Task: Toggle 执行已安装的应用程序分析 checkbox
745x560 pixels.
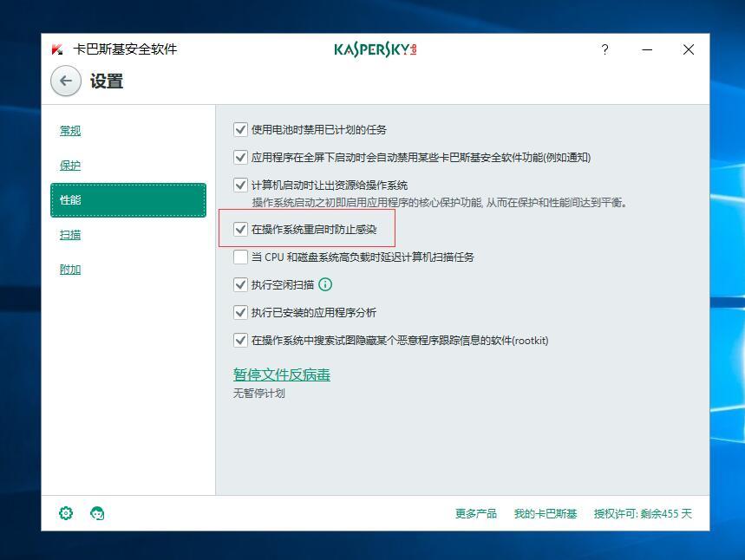Action: (241, 312)
